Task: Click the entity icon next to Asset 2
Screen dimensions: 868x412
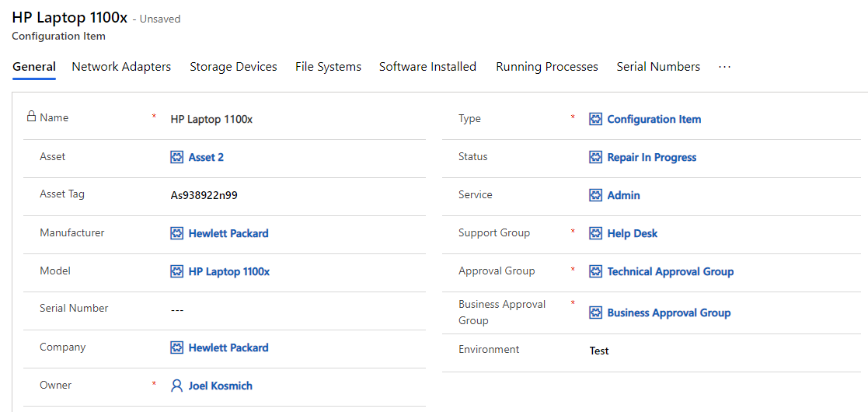Action: click(176, 157)
